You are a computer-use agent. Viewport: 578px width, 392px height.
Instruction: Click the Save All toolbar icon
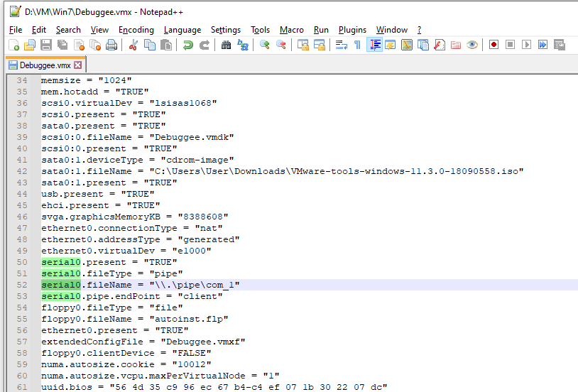point(62,45)
